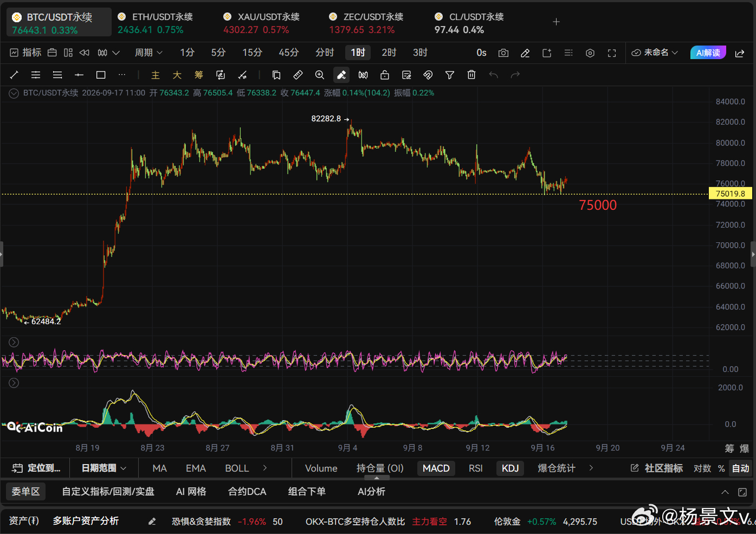This screenshot has height=534, width=756.
Task: Toggle the EMA indicator
Action: [196, 468]
